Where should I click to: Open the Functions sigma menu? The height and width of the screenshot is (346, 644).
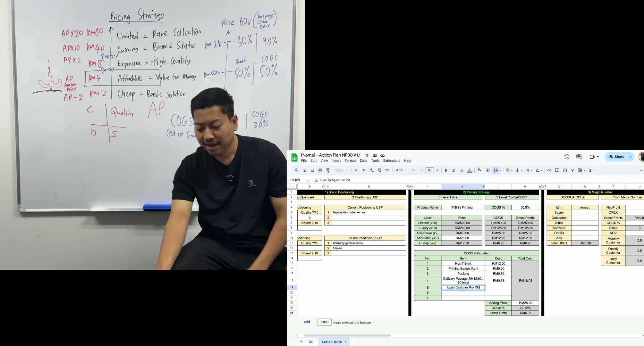pos(590,170)
